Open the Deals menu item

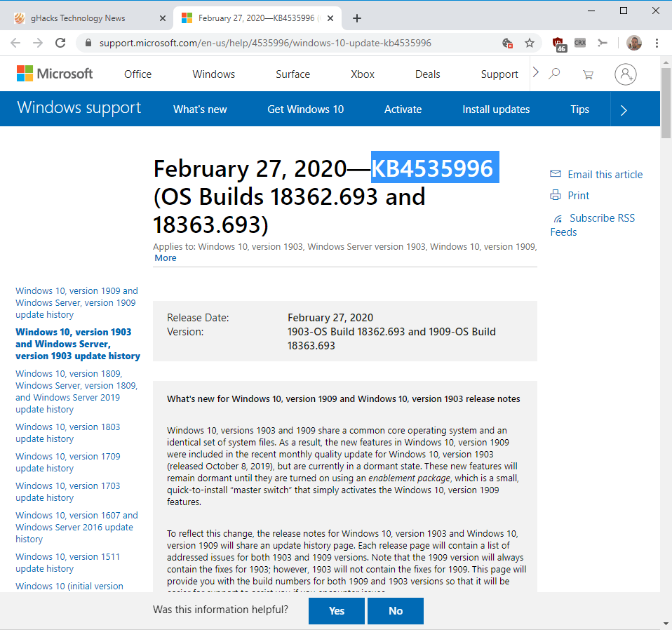click(x=427, y=74)
